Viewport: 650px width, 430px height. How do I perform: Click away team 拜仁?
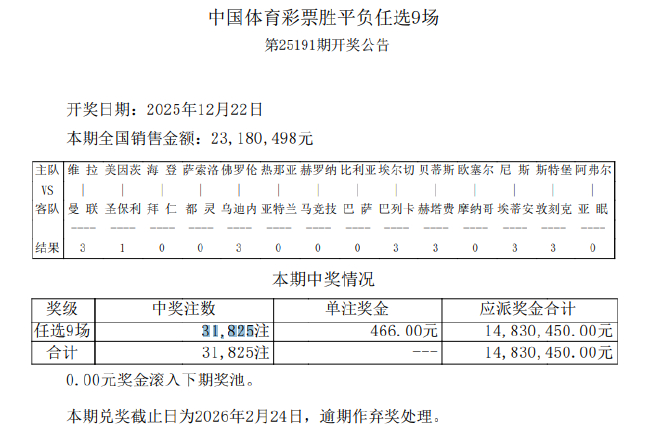point(162,209)
